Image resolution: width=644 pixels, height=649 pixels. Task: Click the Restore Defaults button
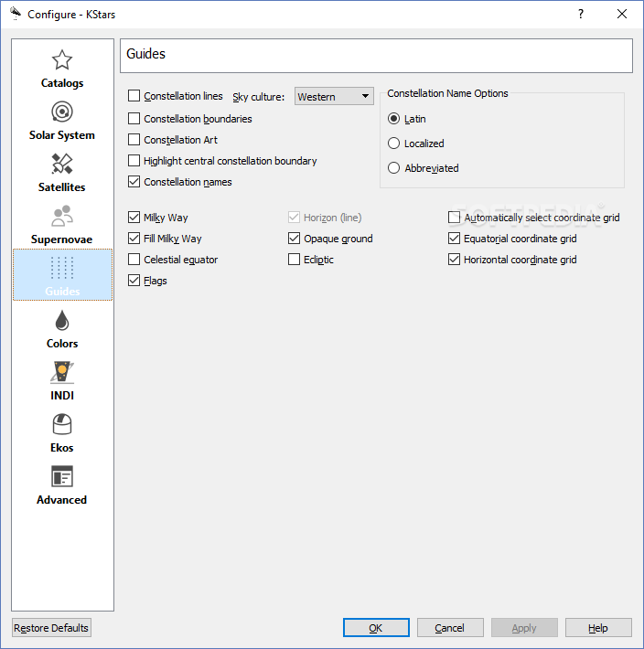[x=51, y=628]
